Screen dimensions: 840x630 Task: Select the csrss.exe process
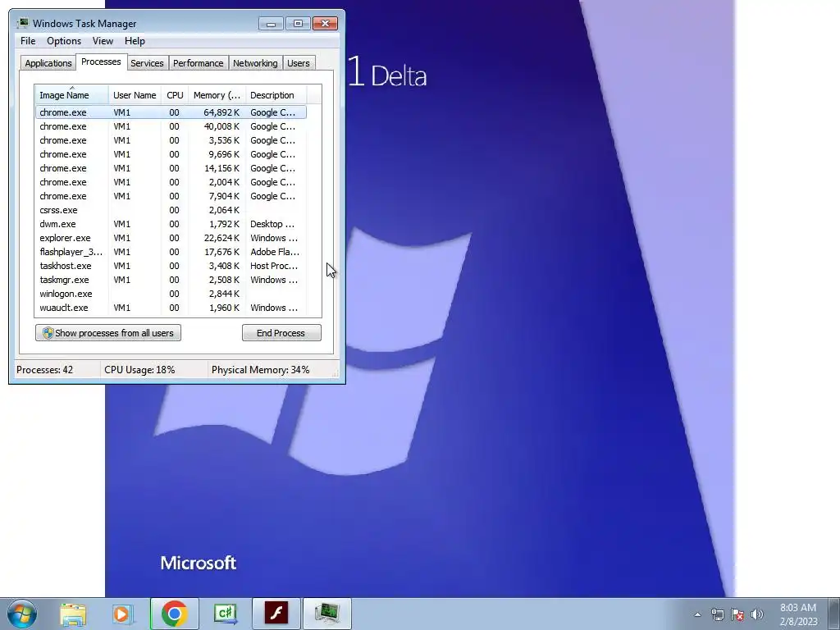coord(171,210)
